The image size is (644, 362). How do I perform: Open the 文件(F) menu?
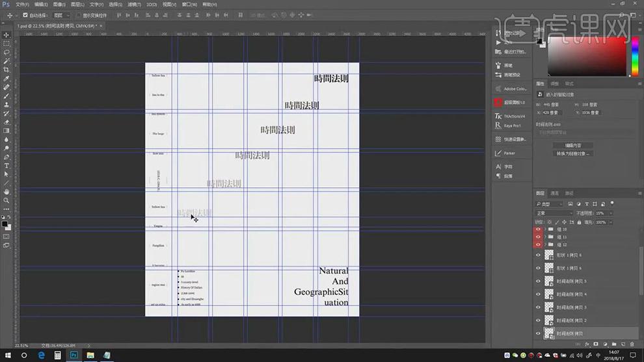22,5
